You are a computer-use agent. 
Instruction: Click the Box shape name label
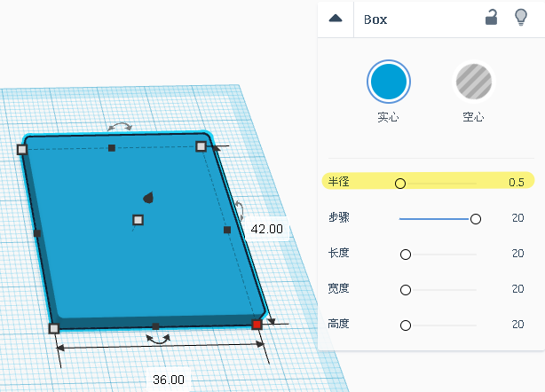[375, 20]
